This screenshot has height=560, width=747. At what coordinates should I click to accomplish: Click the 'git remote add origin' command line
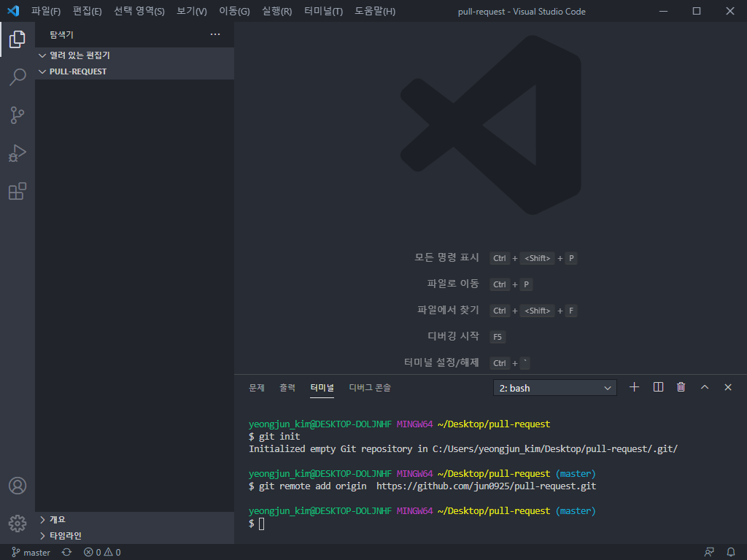(x=422, y=486)
